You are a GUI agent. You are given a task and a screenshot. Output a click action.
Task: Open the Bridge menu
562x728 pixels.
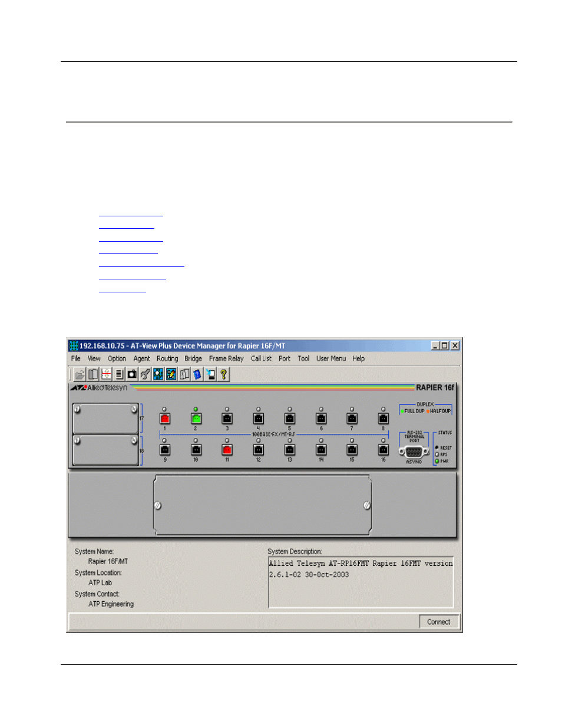pos(193,358)
